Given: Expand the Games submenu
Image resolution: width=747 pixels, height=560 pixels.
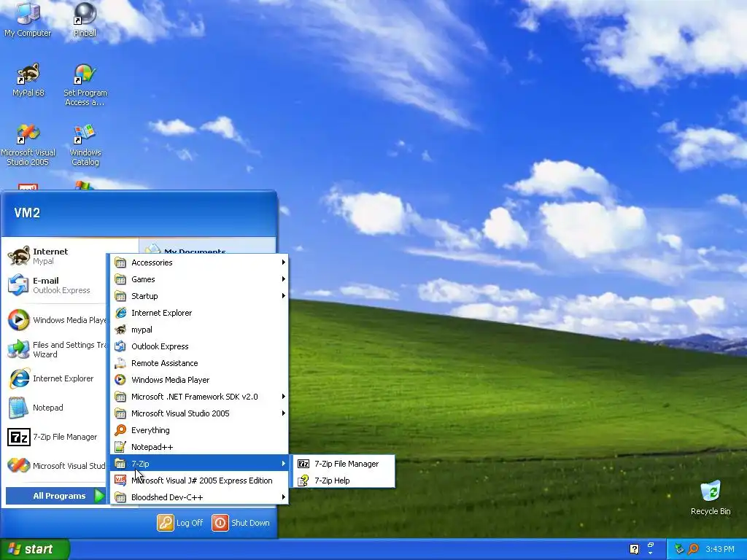Looking at the screenshot, I should pos(199,279).
